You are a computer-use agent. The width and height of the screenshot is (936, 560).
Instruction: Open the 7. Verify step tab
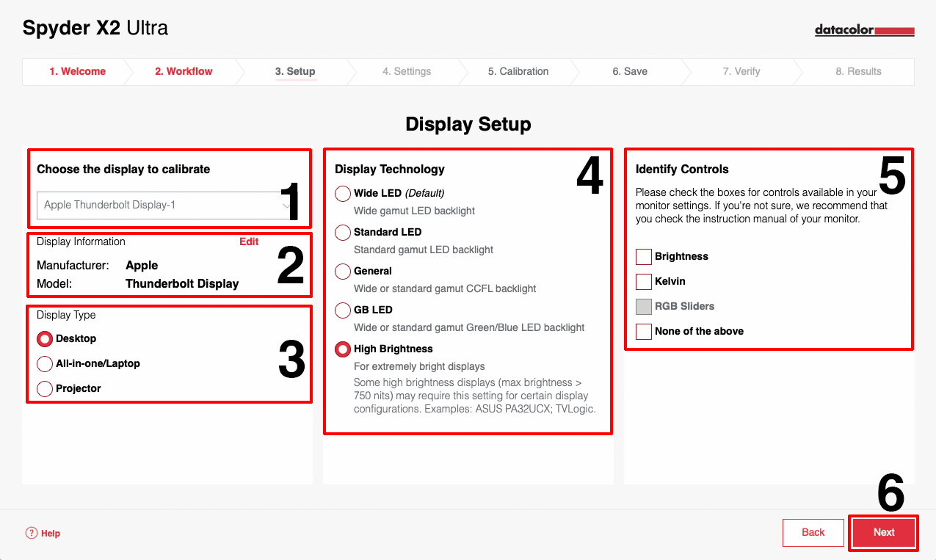click(x=741, y=71)
